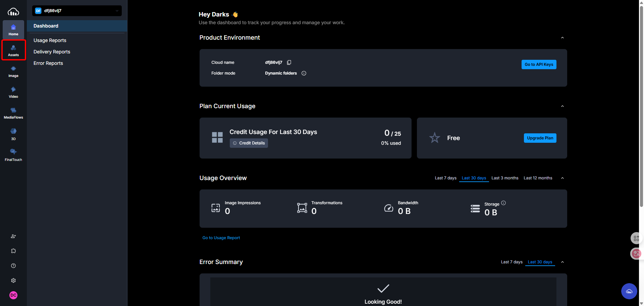Open the Assets section in sidebar
This screenshot has height=306, width=644.
pyautogui.click(x=13, y=50)
